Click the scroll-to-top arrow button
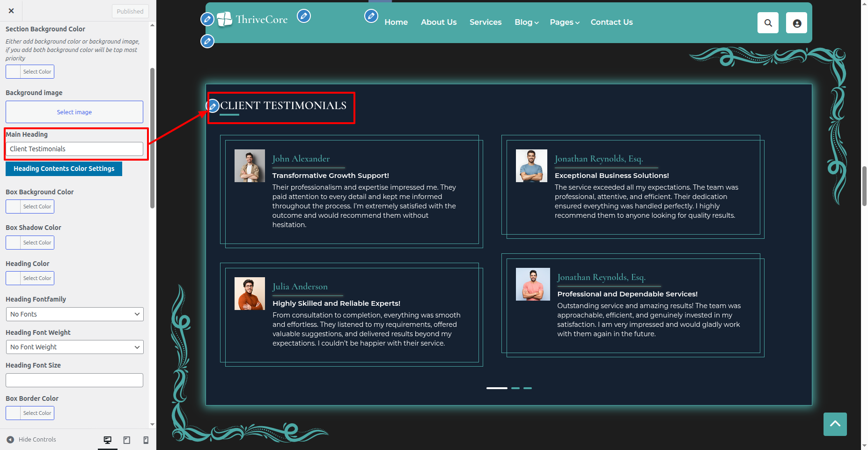Viewport: 868px width, 450px height. pyautogui.click(x=835, y=424)
